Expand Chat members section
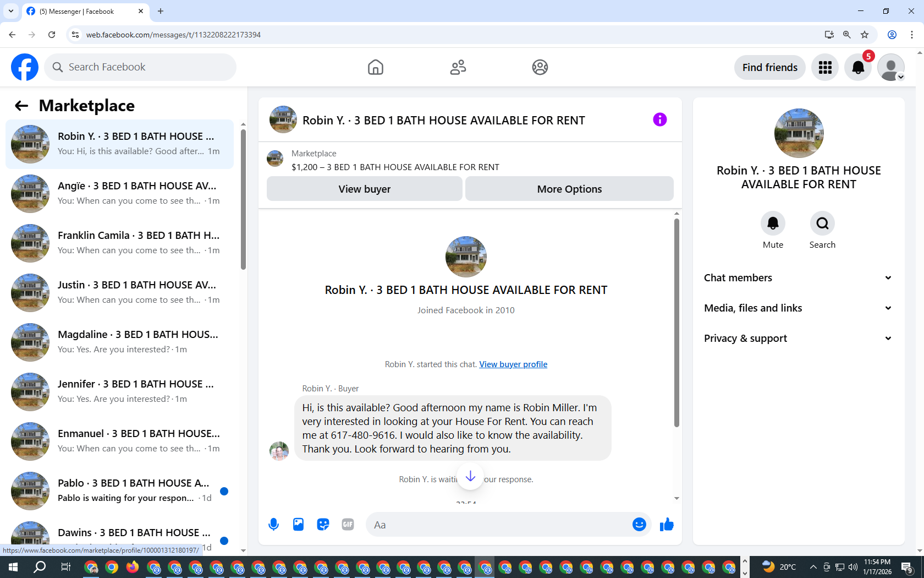This screenshot has width=924, height=578. pyautogui.click(x=798, y=278)
